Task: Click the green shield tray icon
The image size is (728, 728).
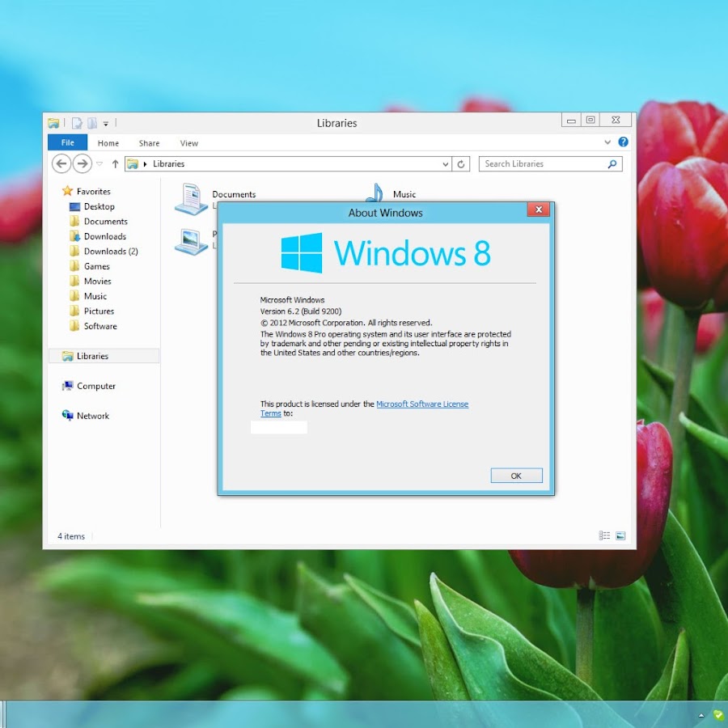Action: pyautogui.click(x=717, y=716)
